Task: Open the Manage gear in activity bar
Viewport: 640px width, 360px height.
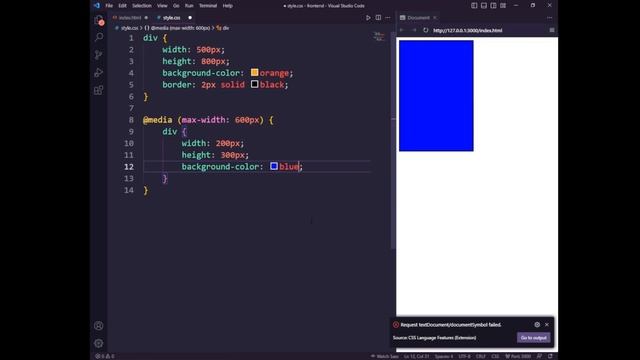Action: pos(99,343)
